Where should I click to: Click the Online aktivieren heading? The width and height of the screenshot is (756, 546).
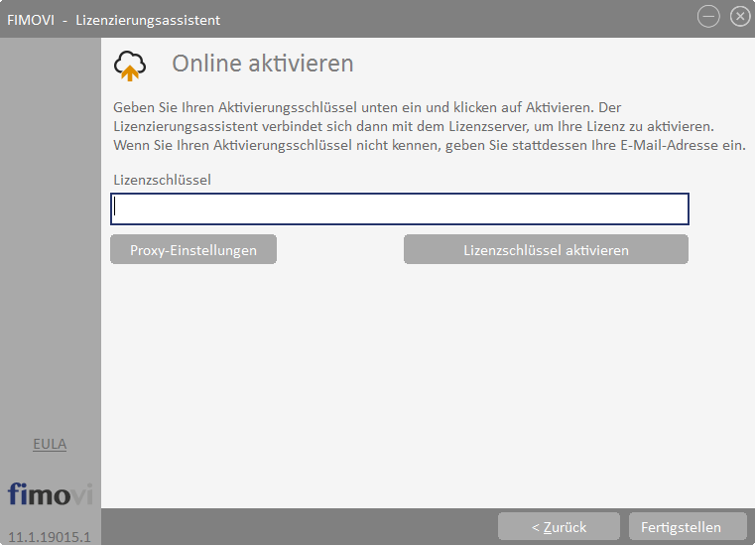(263, 64)
